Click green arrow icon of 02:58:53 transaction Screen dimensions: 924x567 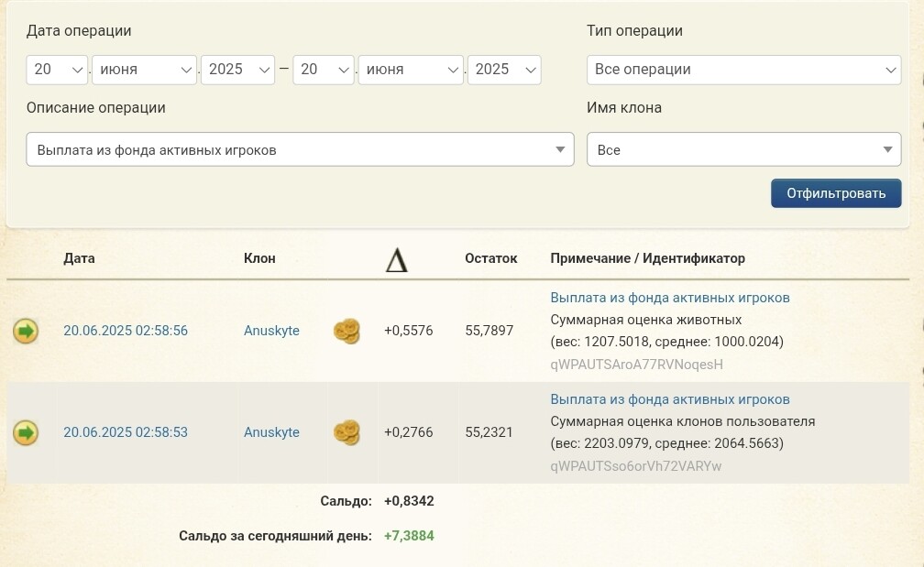click(26, 432)
